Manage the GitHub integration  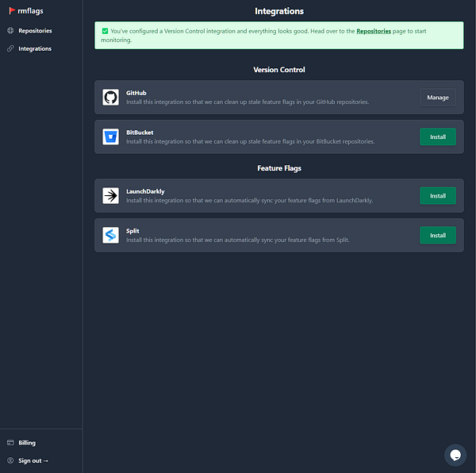pos(437,98)
